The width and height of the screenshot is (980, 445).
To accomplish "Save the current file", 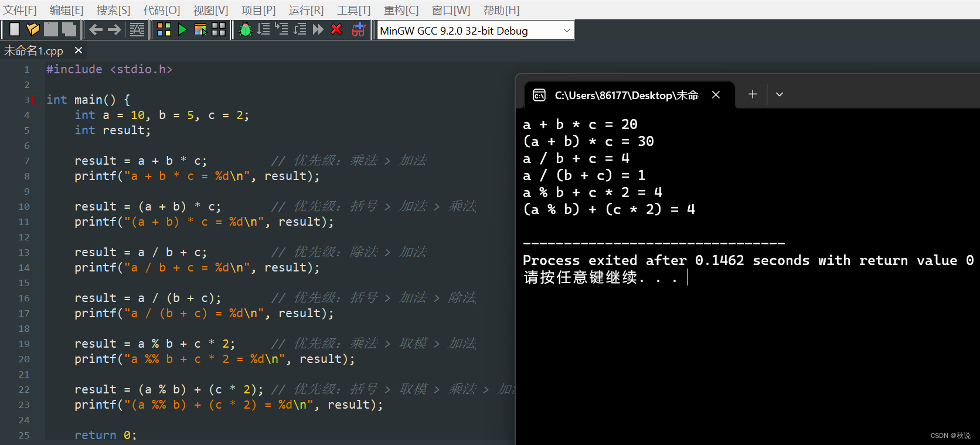I will 51,30.
